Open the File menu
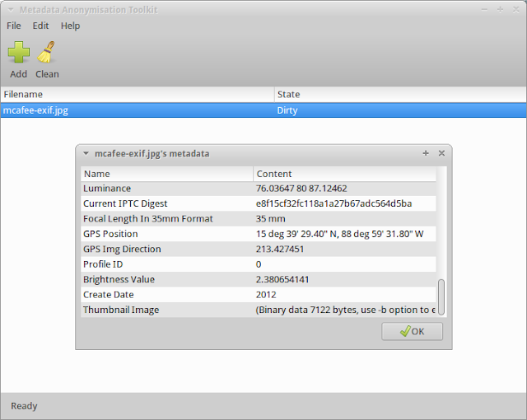This screenshot has width=527, height=420. click(14, 26)
